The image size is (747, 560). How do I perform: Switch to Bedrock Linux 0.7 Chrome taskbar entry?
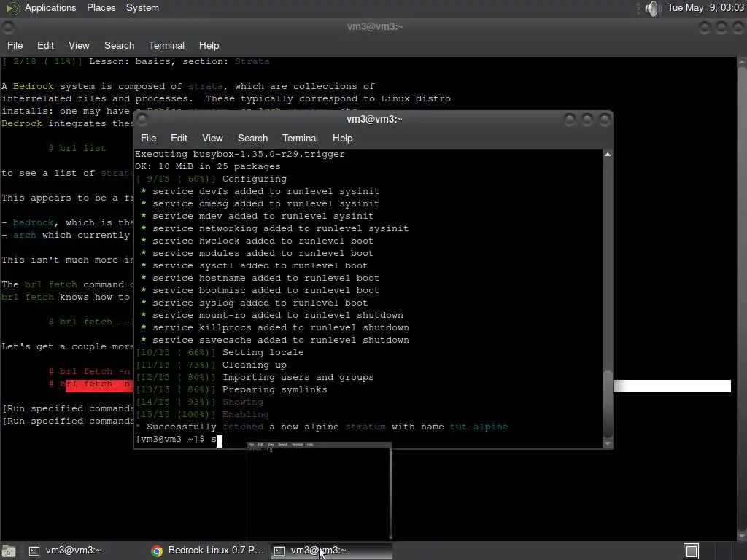tap(208, 551)
